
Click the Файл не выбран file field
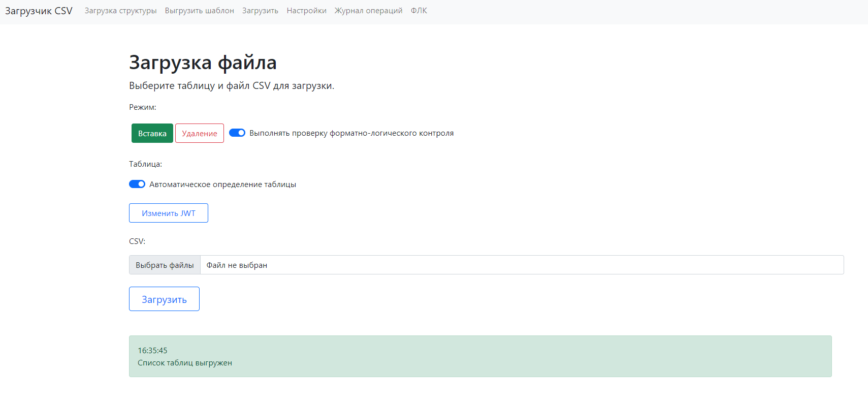pyautogui.click(x=522, y=265)
